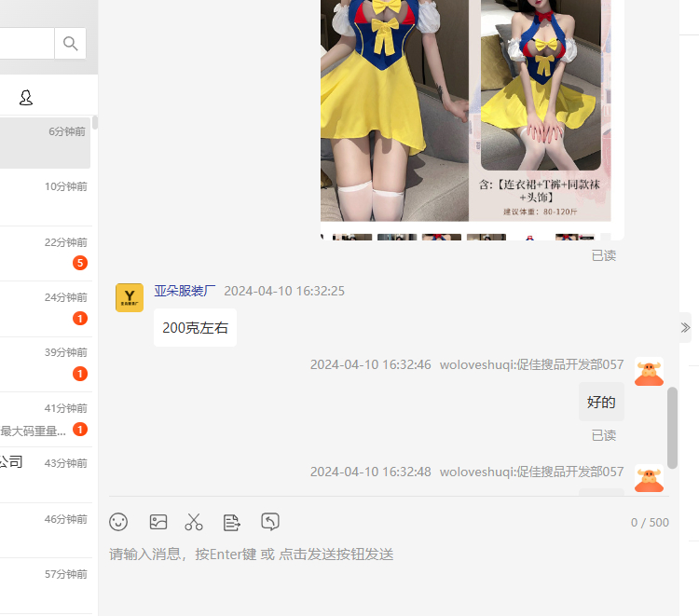Open the 24分钟前 conversation

click(x=46, y=308)
